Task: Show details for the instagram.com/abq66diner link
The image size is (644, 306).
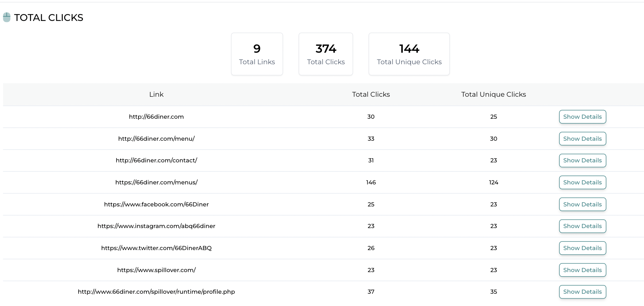Action: [582, 226]
